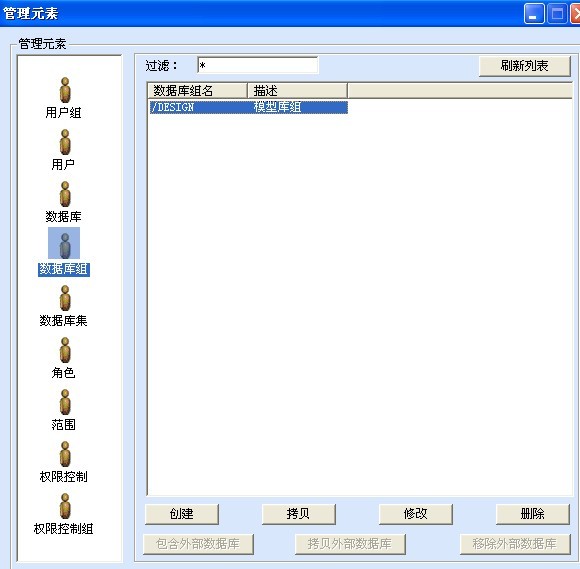Minimize the 管理元素 window

(x=534, y=14)
